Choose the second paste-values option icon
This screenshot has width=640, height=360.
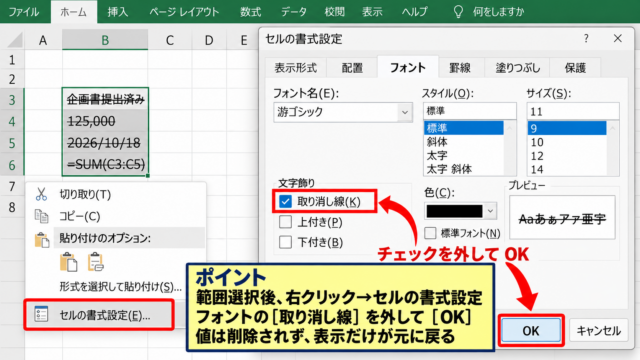(95, 262)
